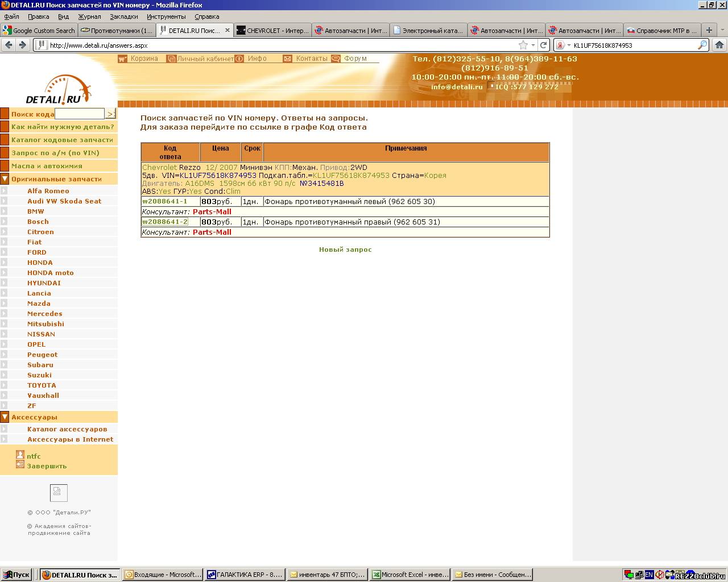Switch to Электронный ката... tab

click(x=428, y=30)
